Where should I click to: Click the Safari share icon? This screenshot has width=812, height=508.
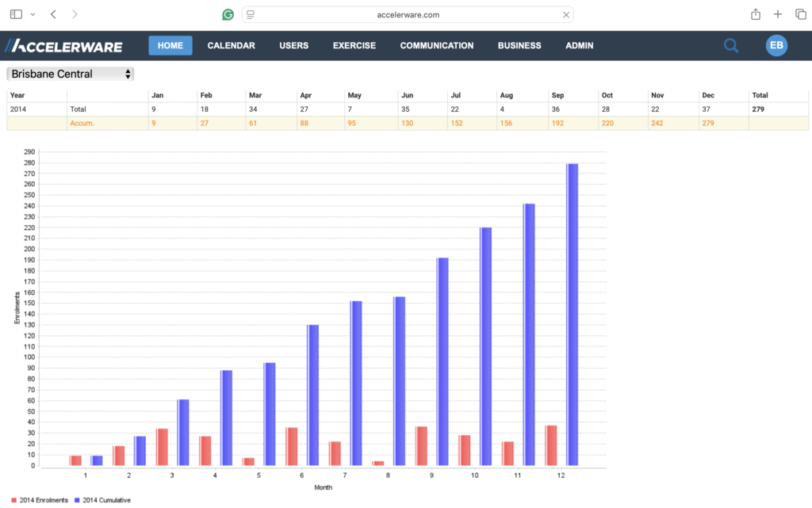tap(756, 14)
